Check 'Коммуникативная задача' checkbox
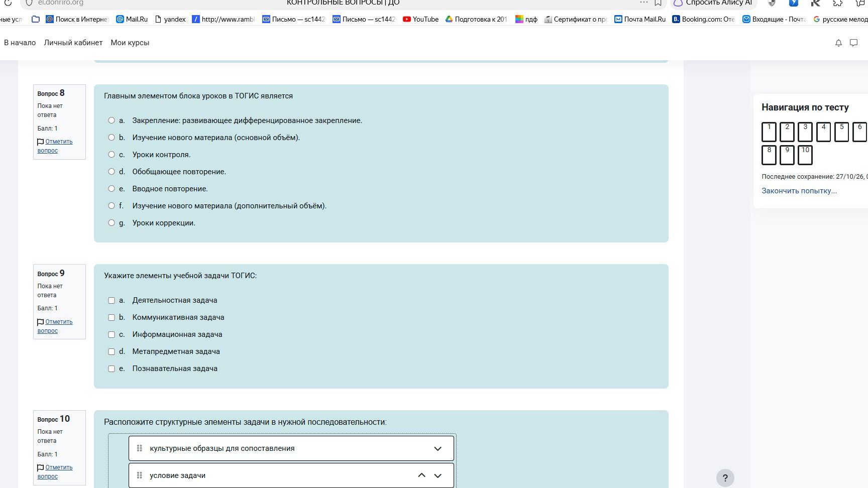868x488 pixels. coord(112,317)
